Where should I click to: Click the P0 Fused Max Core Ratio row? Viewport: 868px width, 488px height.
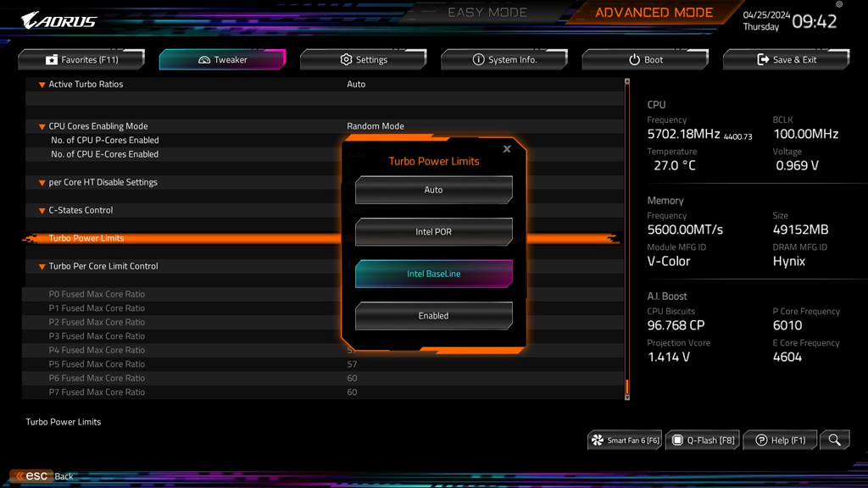coord(323,294)
